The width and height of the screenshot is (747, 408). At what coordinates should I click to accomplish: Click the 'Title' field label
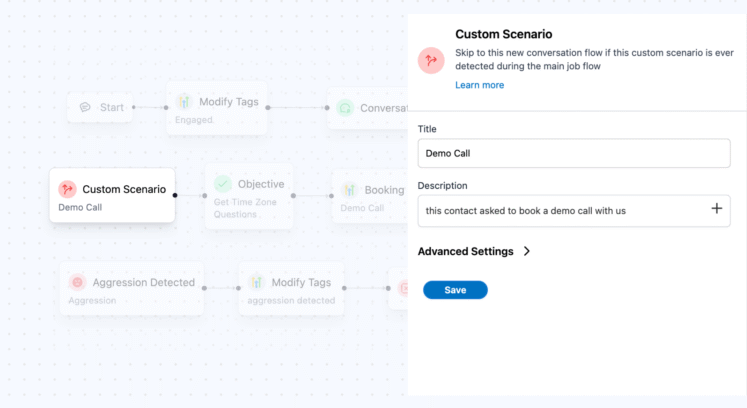coord(427,129)
